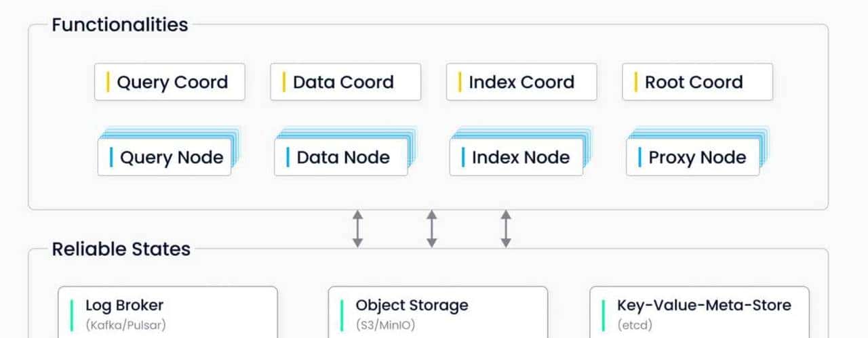Image resolution: width=868 pixels, height=338 pixels.
Task: Select the stacked Data Node box
Action: [341, 158]
